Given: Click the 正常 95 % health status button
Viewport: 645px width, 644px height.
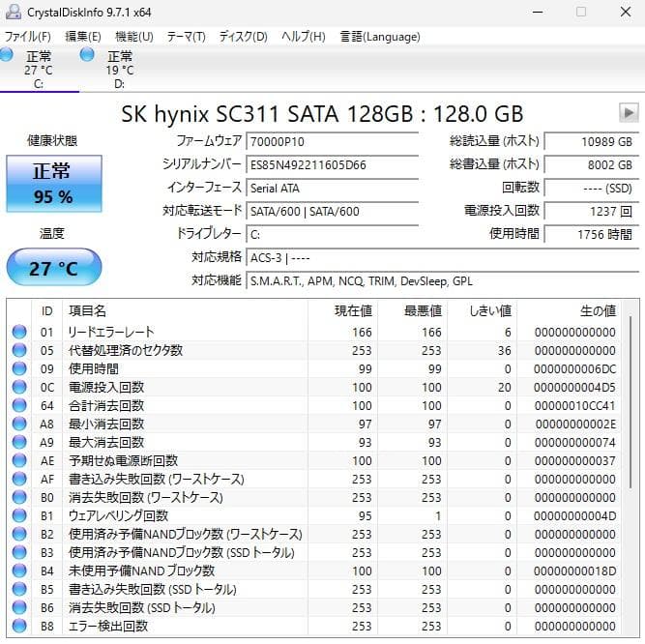Looking at the screenshot, I should click(54, 184).
